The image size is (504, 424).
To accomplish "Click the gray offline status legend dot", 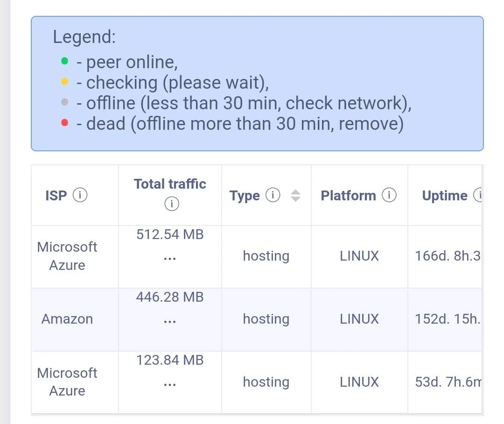I will [64, 102].
